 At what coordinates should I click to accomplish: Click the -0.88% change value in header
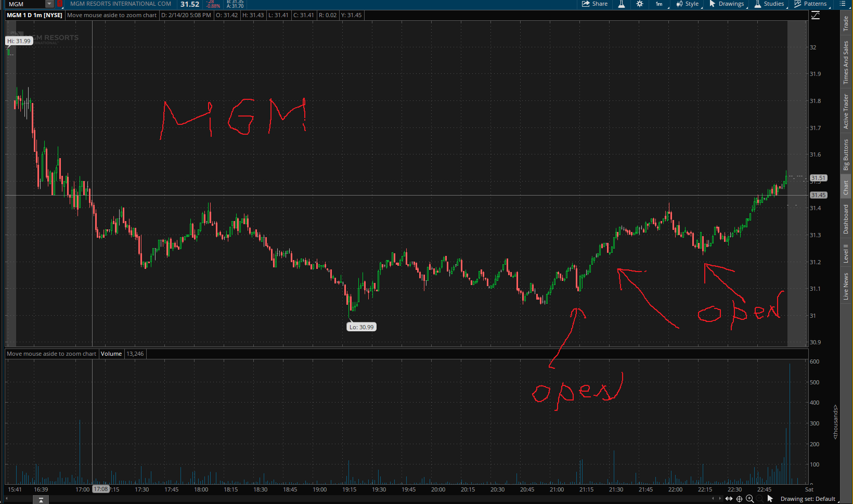(x=213, y=6)
